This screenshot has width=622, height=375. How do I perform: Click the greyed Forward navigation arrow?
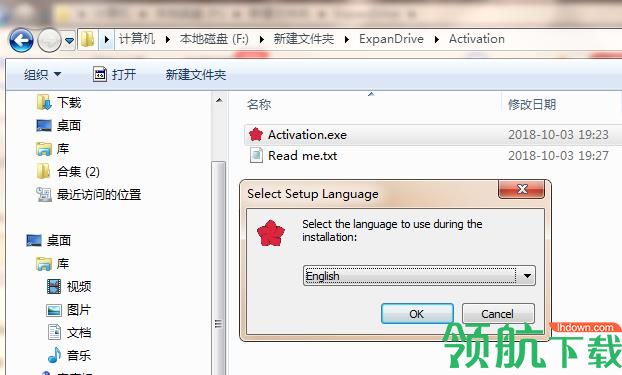(x=49, y=40)
